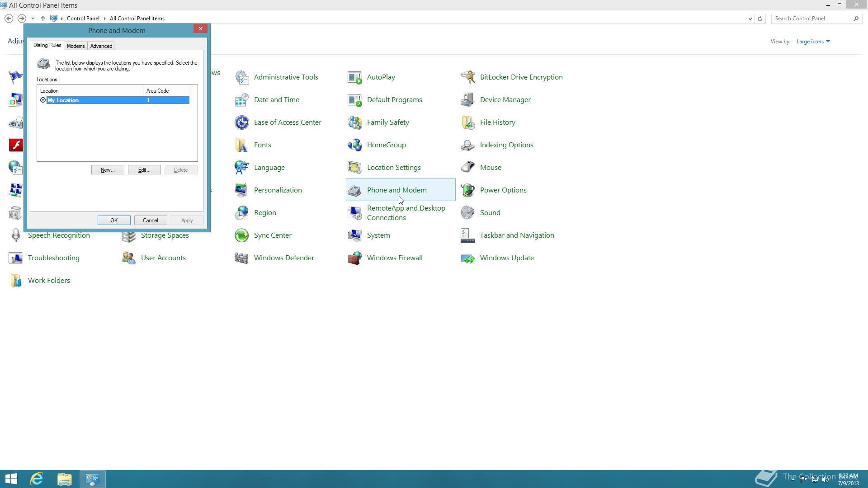Open the Troubleshooting icon
This screenshot has width=868, height=488.
(16, 258)
